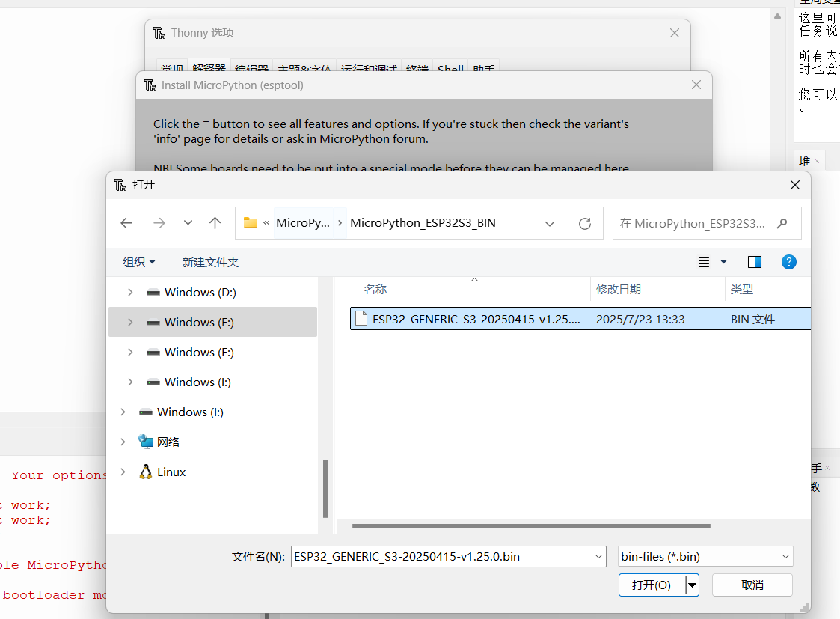840x619 pixels.
Task: Switch to 解释器 tab in Thonny 选项
Action: (209, 67)
